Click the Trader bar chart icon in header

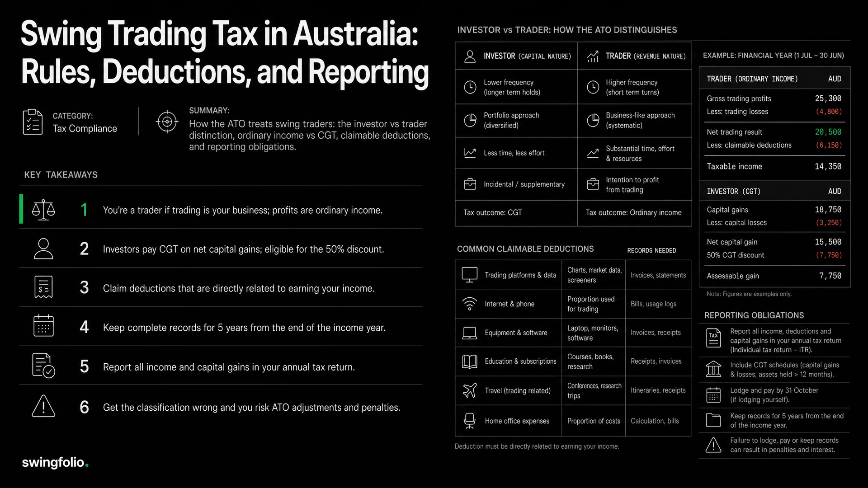tap(593, 56)
